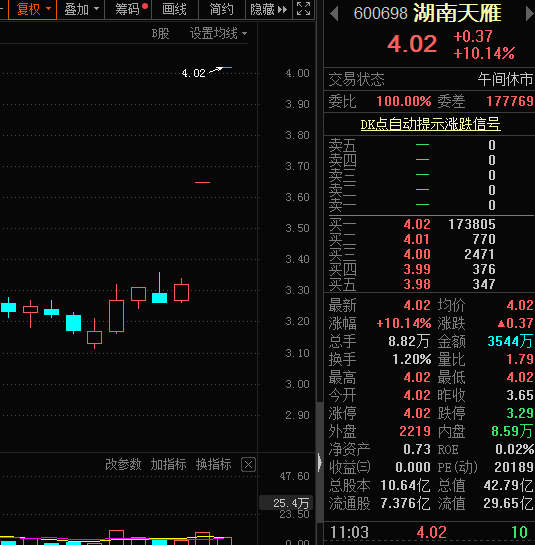Go to next stock arrow
This screenshot has height=545, width=535.
point(530,14)
